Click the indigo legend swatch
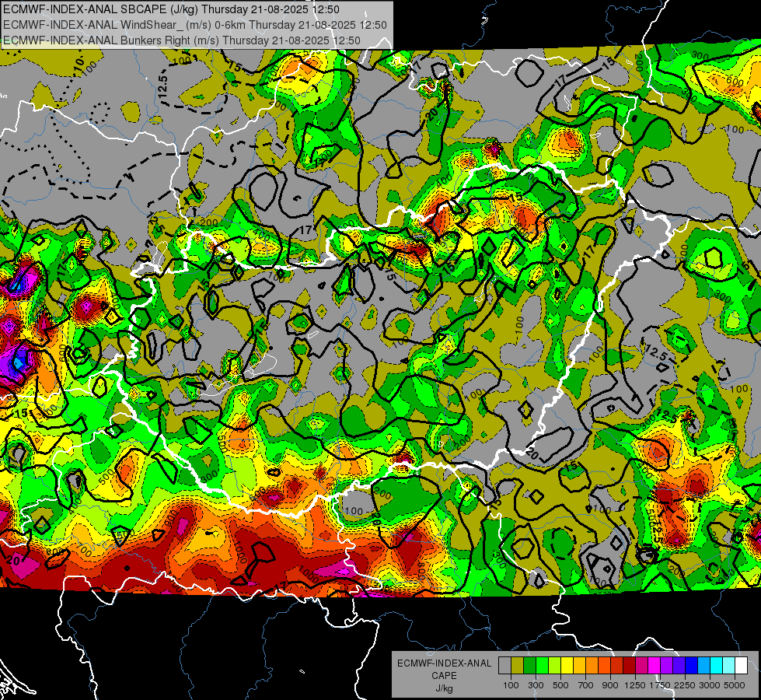The image size is (761, 700). [679, 666]
